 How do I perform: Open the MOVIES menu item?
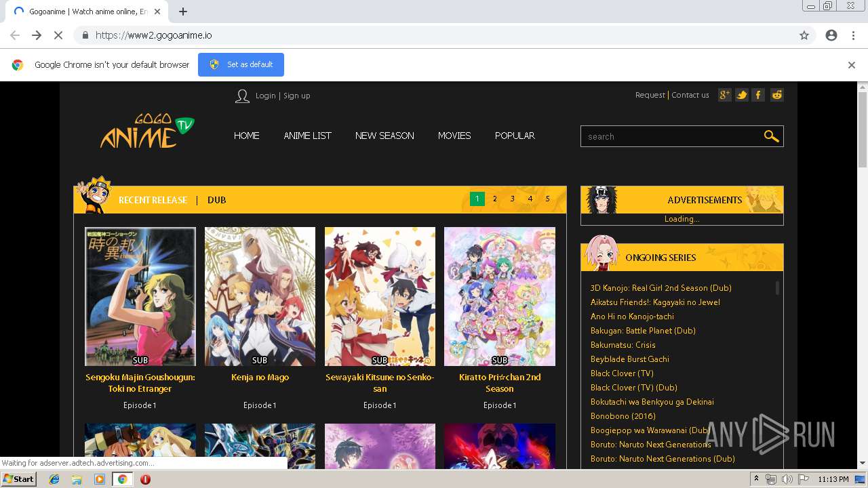click(454, 136)
